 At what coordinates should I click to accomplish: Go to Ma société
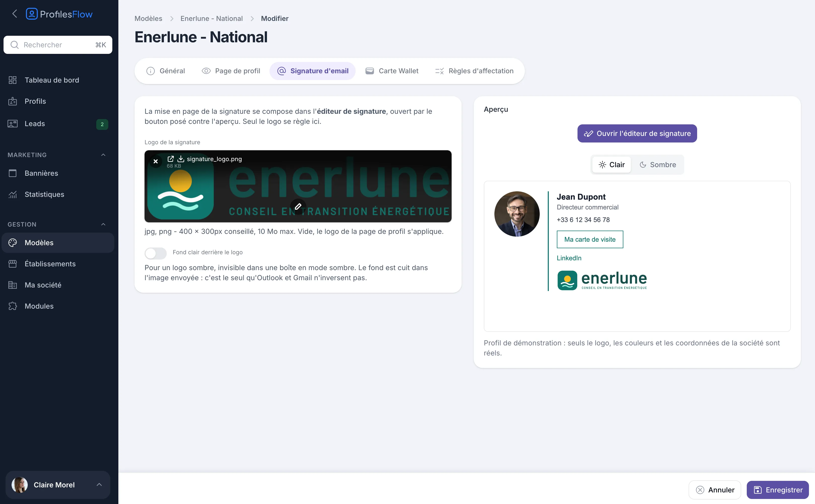(58, 285)
